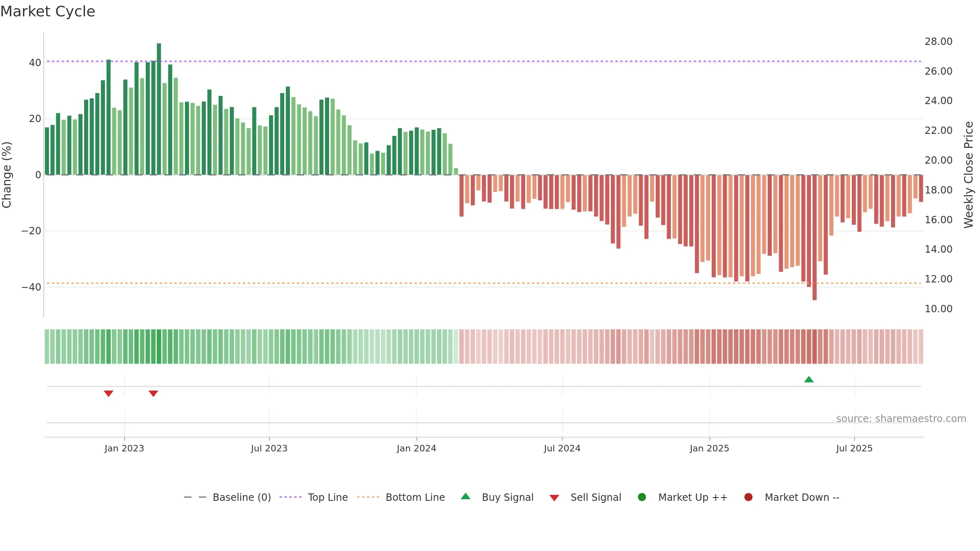
Task: Click the tallest green bar above the Top Line
Action: coord(159,109)
